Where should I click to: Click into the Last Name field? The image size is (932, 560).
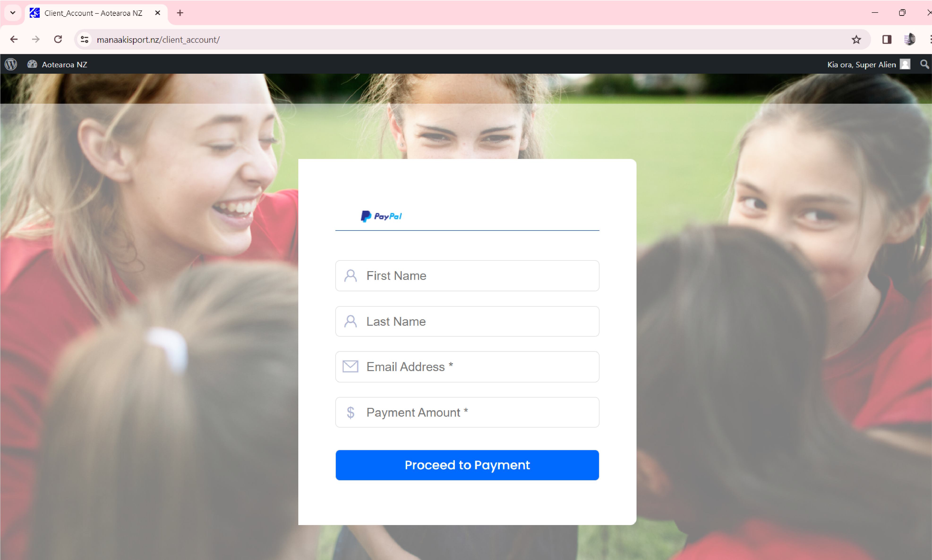point(467,321)
